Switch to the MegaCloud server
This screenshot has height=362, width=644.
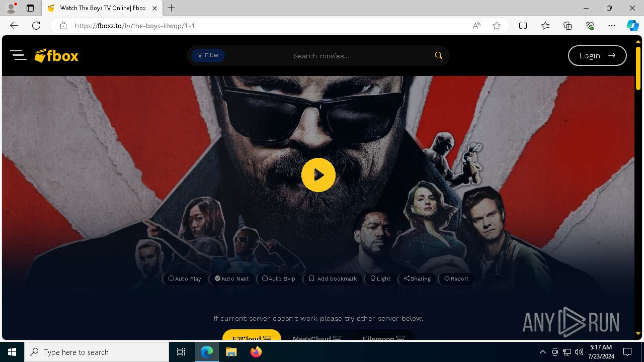click(317, 336)
